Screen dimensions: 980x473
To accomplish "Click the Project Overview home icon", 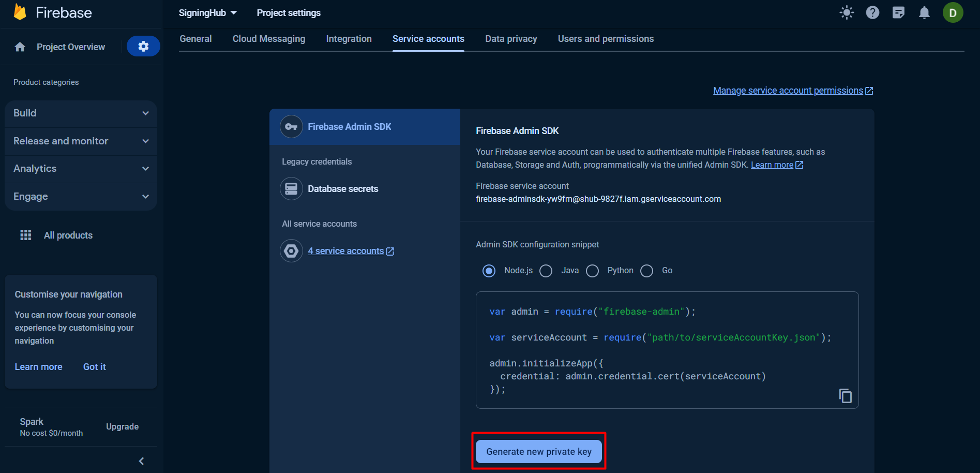I will point(20,47).
